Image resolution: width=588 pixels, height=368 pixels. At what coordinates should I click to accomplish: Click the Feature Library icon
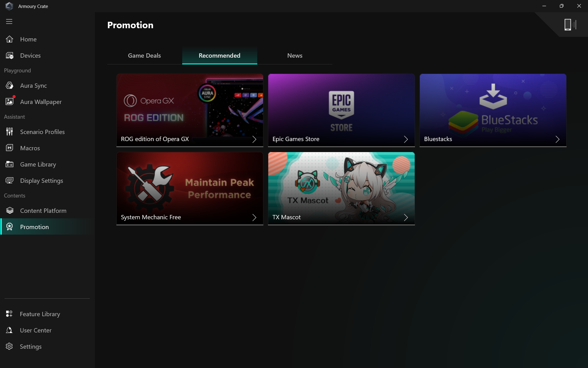click(9, 314)
